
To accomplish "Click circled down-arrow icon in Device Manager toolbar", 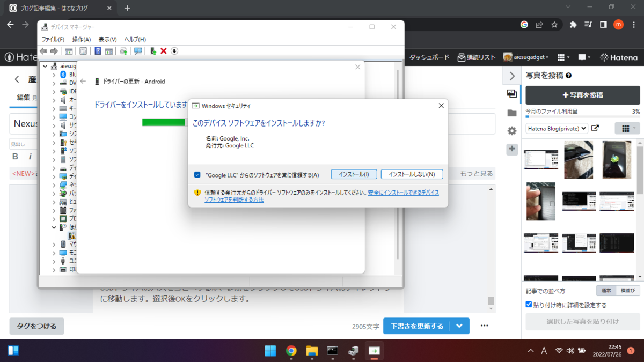I will tap(174, 51).
